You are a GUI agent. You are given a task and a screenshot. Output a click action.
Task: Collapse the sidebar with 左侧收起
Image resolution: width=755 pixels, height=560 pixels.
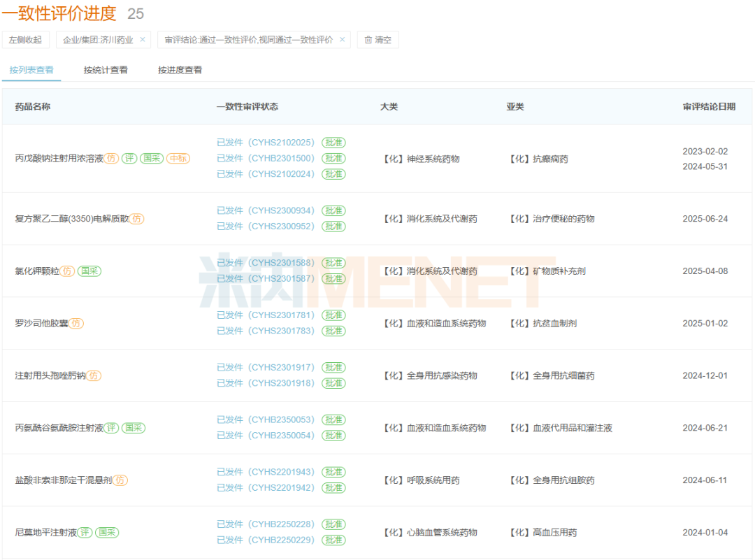pyautogui.click(x=25, y=40)
